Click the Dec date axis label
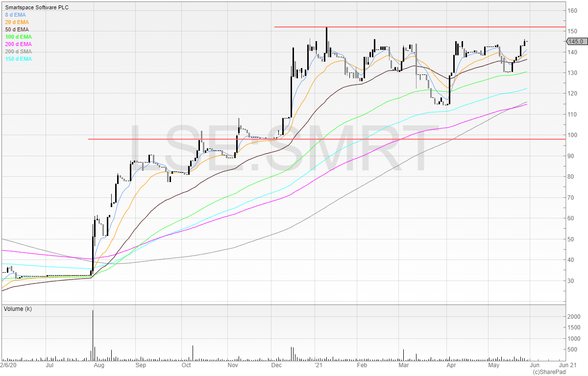588x376 pixels. point(276,365)
